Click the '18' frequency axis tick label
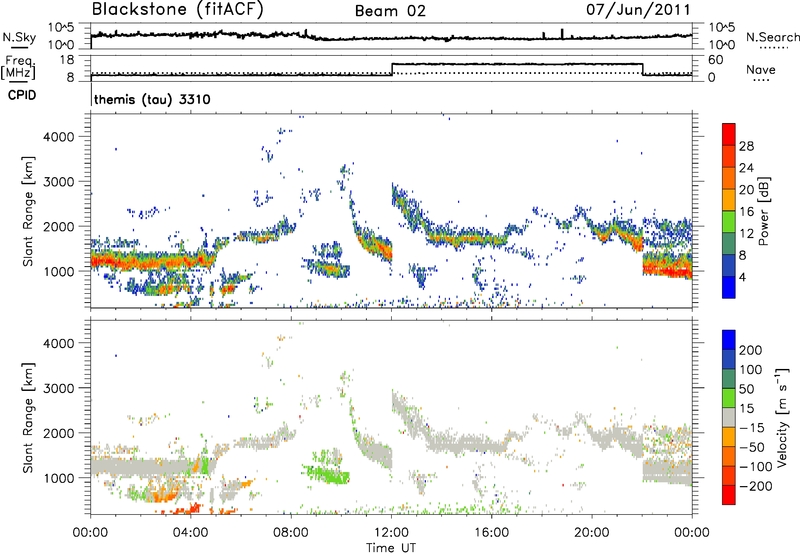 [66, 60]
